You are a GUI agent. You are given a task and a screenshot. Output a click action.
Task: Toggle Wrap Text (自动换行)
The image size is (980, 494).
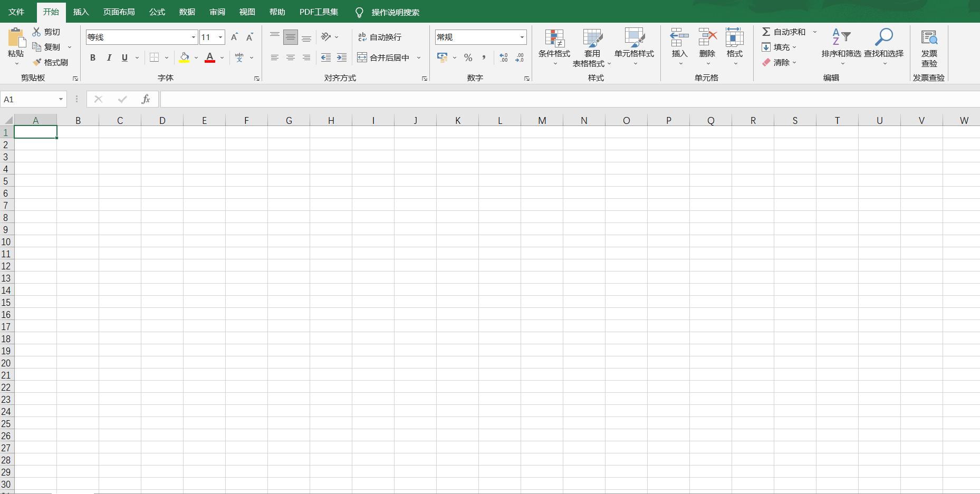point(380,37)
